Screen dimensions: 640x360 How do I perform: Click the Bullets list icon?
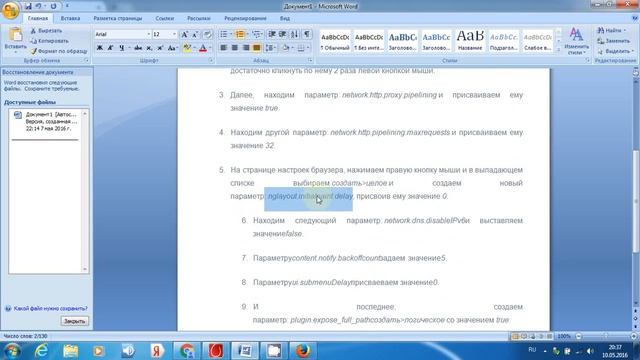coord(224,34)
